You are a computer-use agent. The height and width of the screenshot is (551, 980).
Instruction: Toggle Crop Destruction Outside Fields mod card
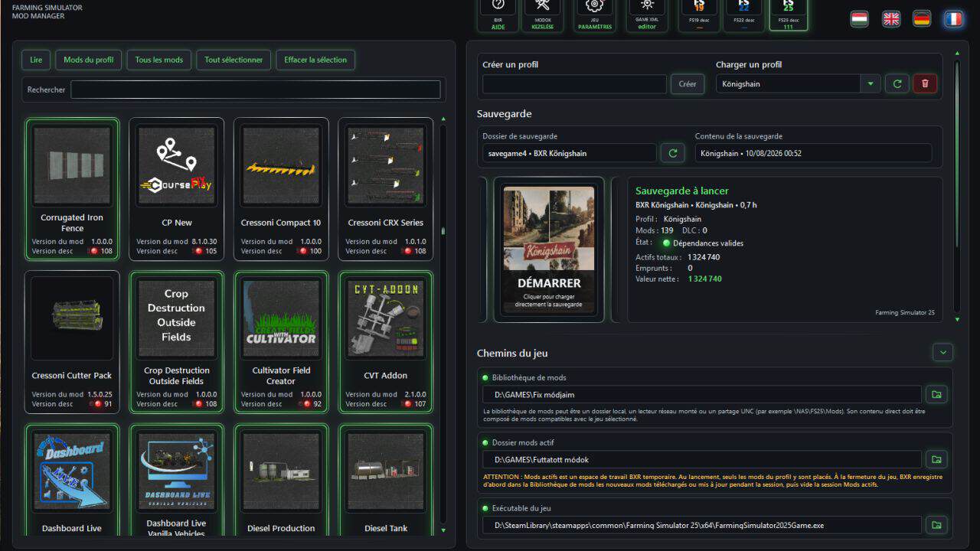[x=177, y=342]
